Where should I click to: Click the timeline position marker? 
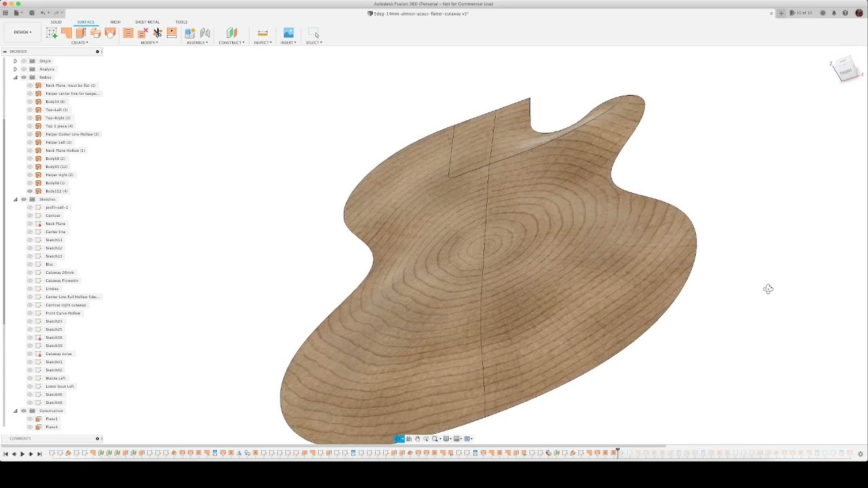[617, 452]
